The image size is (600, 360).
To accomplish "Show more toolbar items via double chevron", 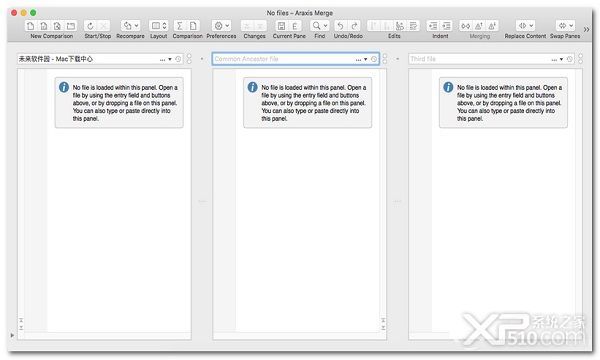I will (587, 29).
